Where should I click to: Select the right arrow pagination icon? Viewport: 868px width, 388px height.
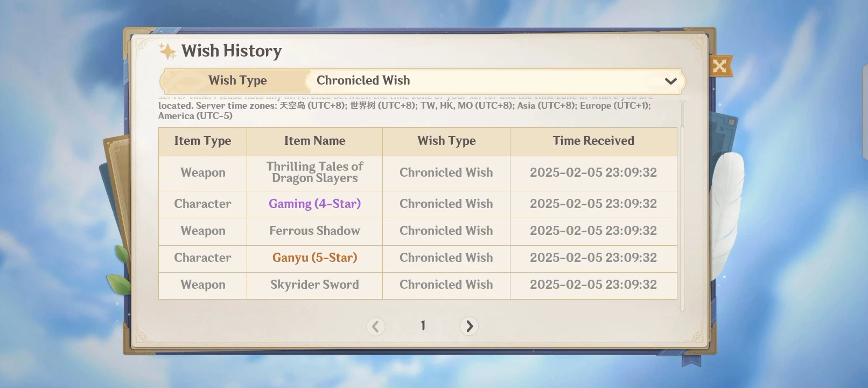[x=469, y=326]
